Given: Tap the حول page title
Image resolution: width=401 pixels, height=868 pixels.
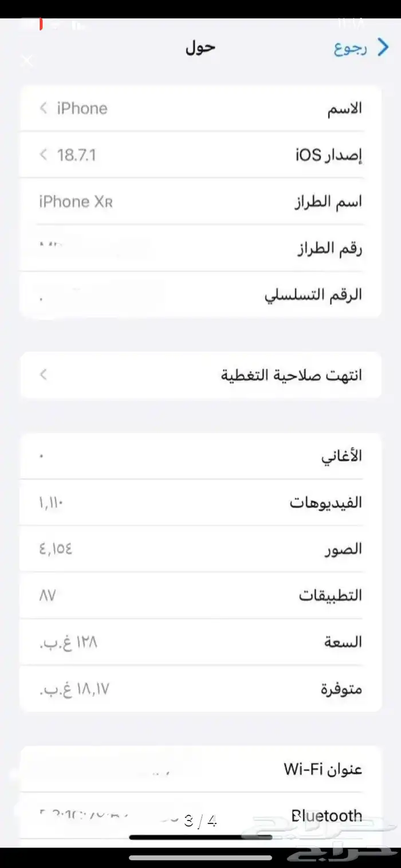Looking at the screenshot, I should coord(200,48).
